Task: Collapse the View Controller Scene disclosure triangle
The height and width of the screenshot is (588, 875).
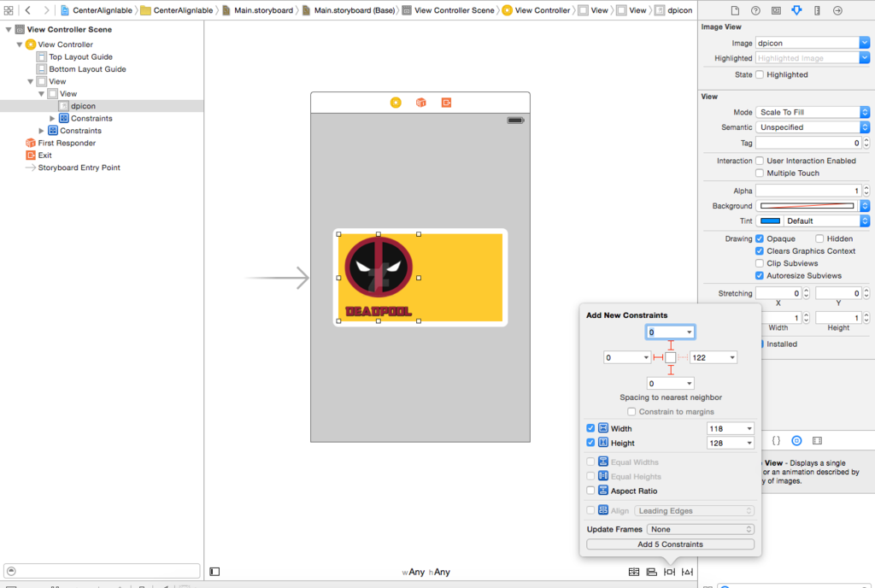Action: point(9,30)
